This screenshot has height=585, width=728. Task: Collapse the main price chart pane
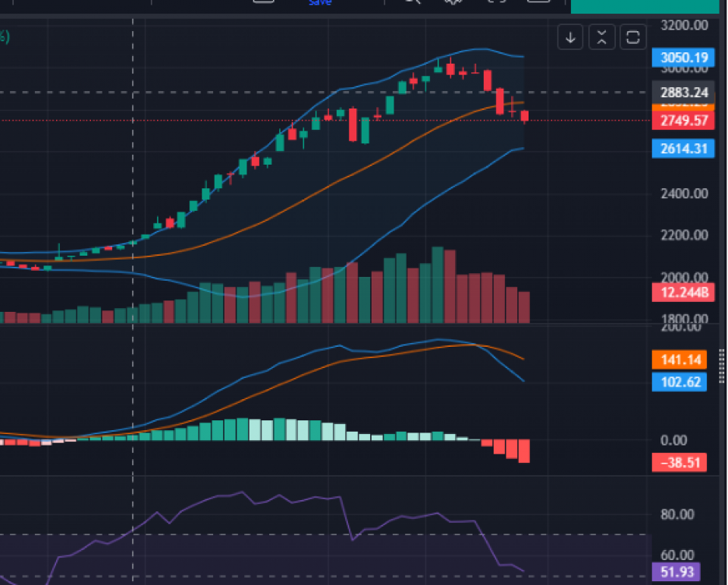click(601, 36)
